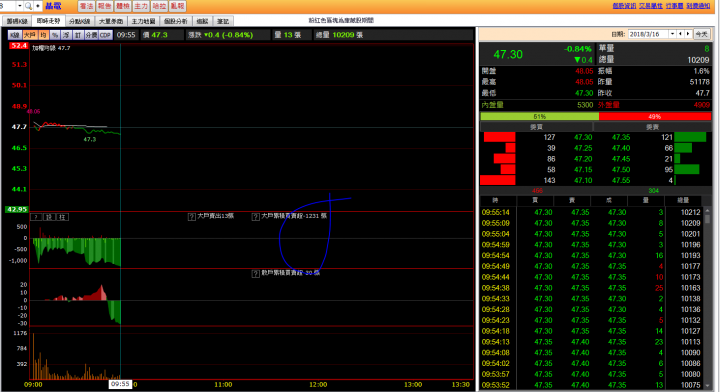Toggle the 均 average line button

(x=44, y=35)
